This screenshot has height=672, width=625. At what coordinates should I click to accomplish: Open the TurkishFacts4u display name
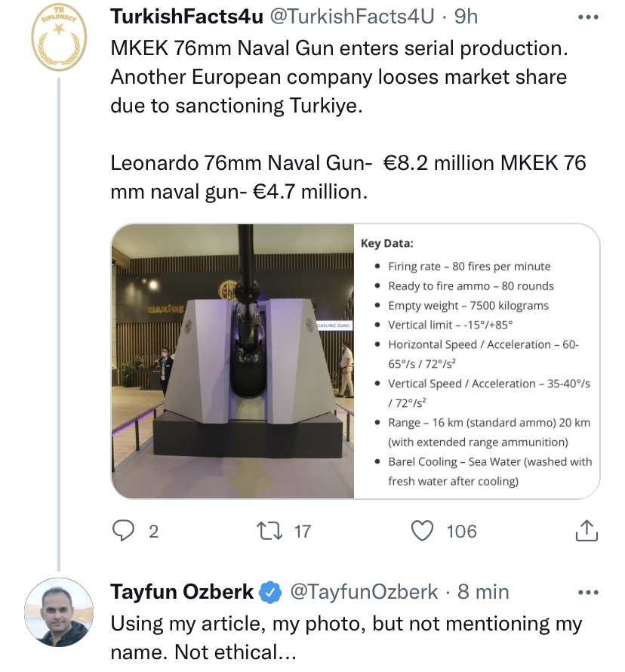186,16
